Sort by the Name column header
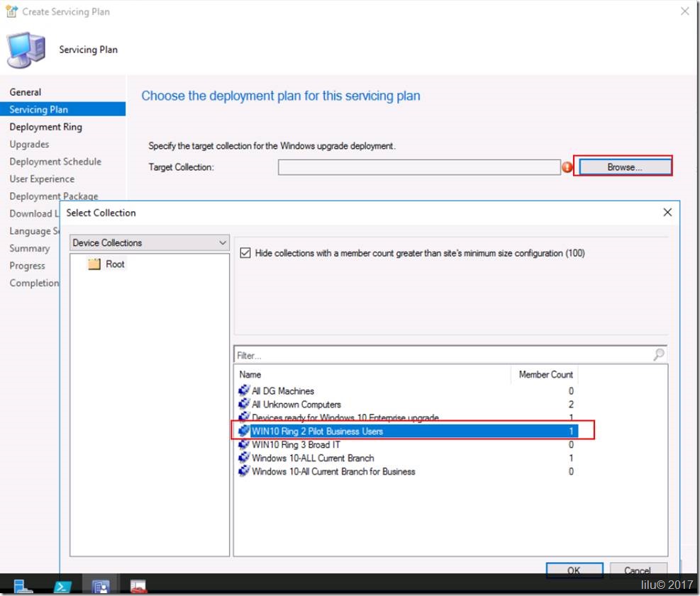Screen dimensions: 700x596 (x=250, y=375)
